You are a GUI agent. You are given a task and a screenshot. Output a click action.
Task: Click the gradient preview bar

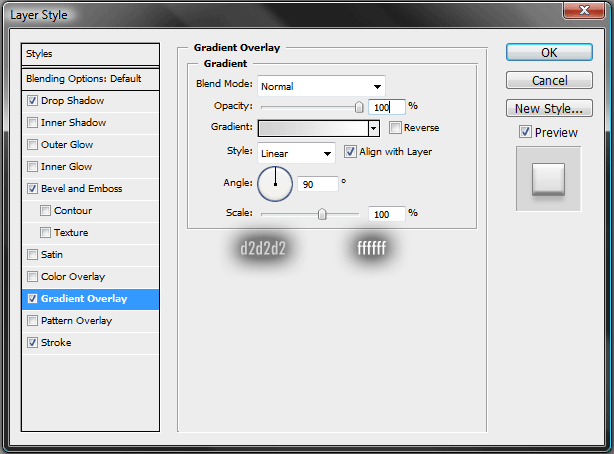pyautogui.click(x=313, y=128)
